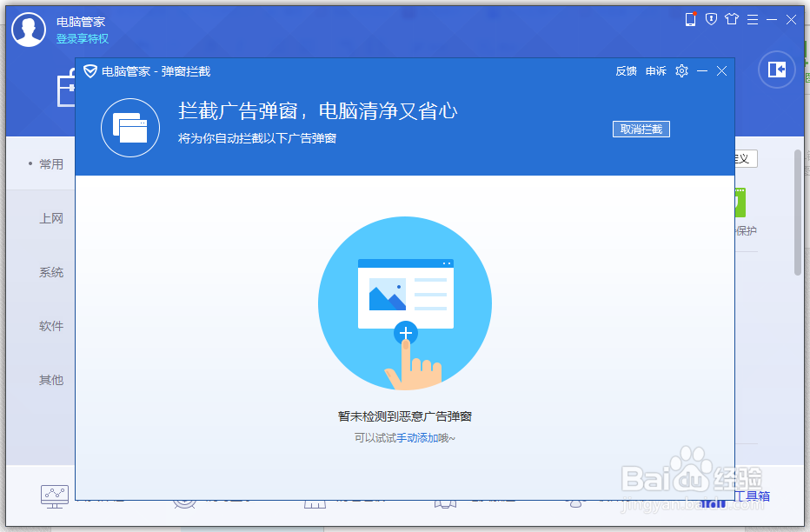Viewport: 810px width, 532px height.
Task: Select 系统 category in sidebar
Action: coord(51,272)
